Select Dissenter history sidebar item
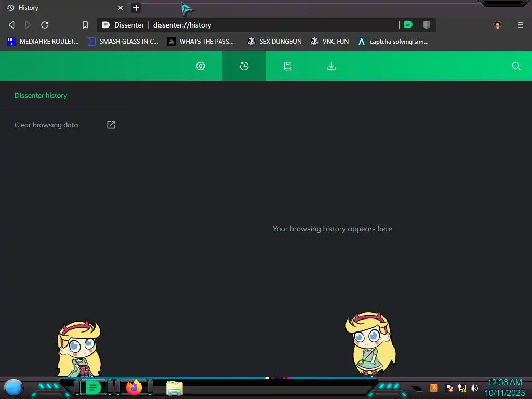This screenshot has height=399, width=532. pyautogui.click(x=41, y=96)
